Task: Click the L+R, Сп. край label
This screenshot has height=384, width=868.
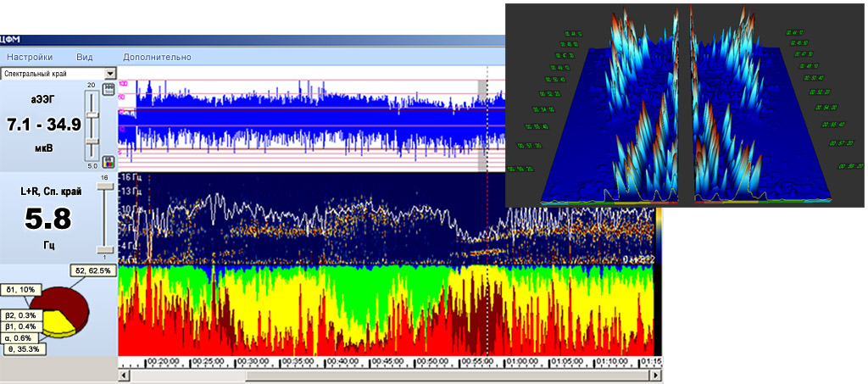Action: coord(50,192)
